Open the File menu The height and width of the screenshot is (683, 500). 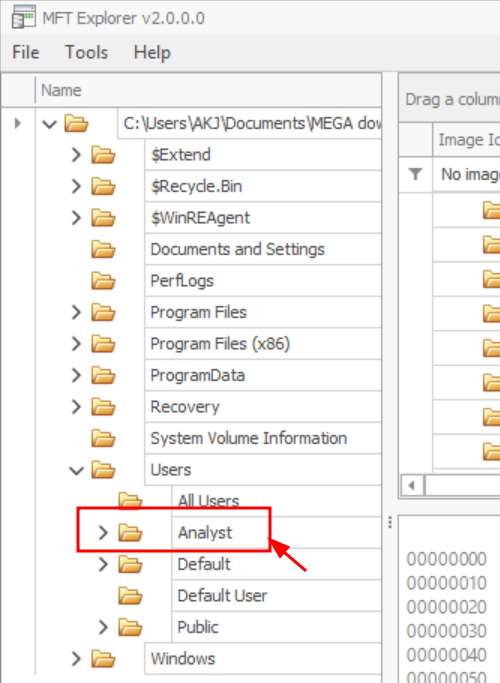26,52
